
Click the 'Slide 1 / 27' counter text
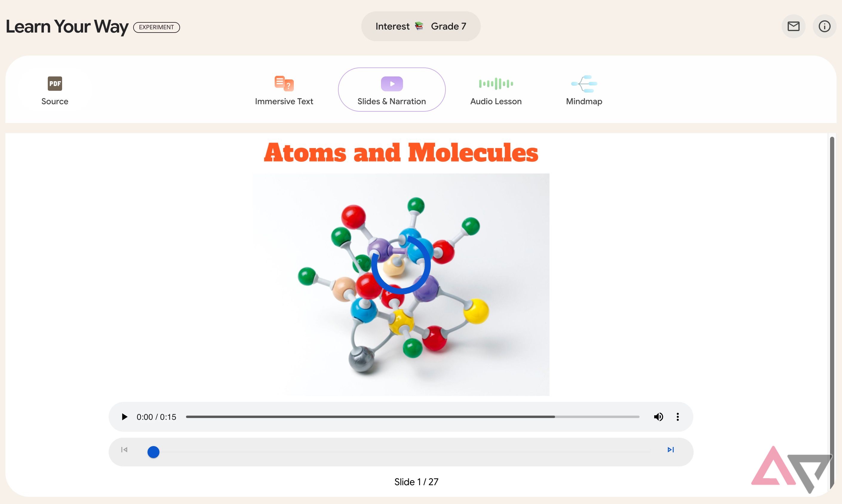pos(416,482)
